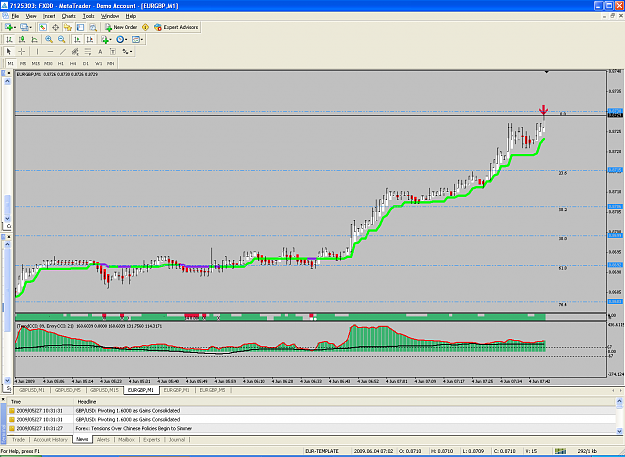Image resolution: width=625 pixels, height=457 pixels.
Task: Open the New Chart dropdown
Action: click(x=10, y=27)
